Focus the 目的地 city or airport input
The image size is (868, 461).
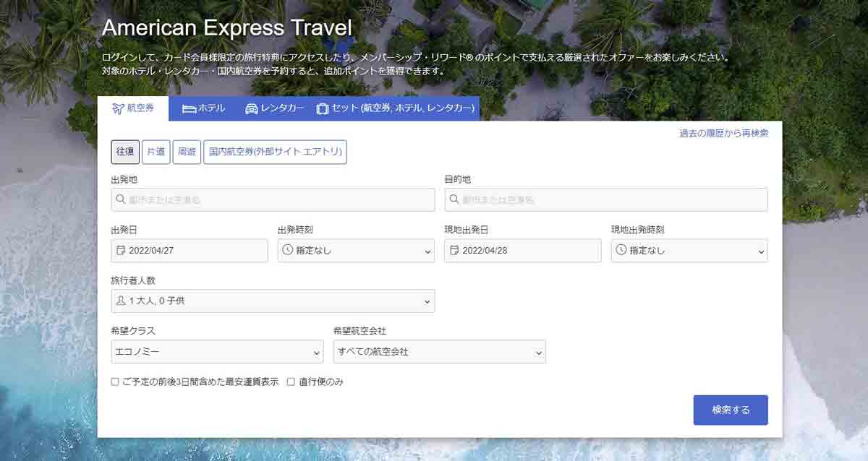pyautogui.click(x=606, y=199)
